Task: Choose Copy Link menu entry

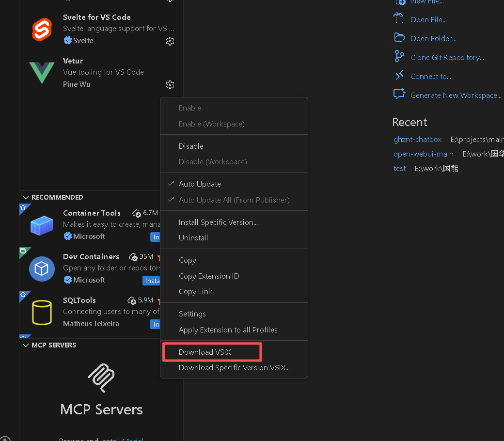Action: 234,292
